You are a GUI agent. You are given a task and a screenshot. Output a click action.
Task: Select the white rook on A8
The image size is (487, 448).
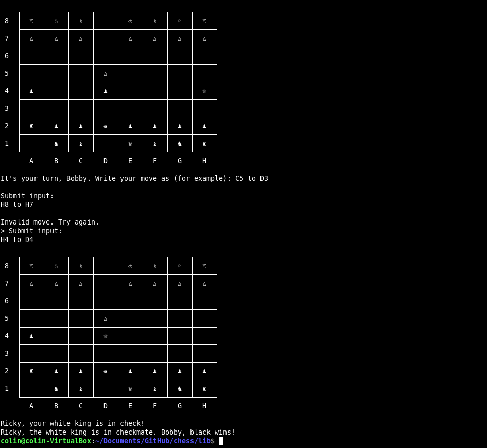click(x=31, y=266)
